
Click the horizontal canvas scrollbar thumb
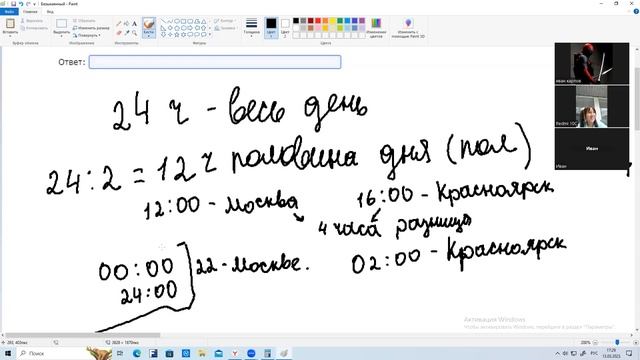pyautogui.click(x=83, y=336)
